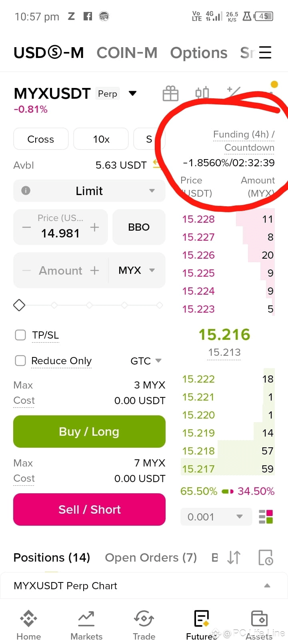Screen dimensions: 288x644
Task: Switch to the COIN-M tab
Action: click(x=127, y=53)
